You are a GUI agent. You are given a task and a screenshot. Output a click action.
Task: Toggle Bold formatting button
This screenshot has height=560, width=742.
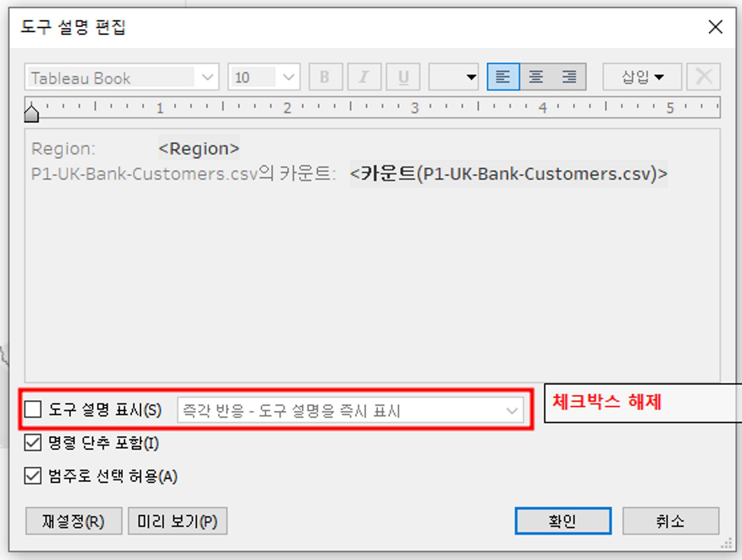(x=325, y=77)
